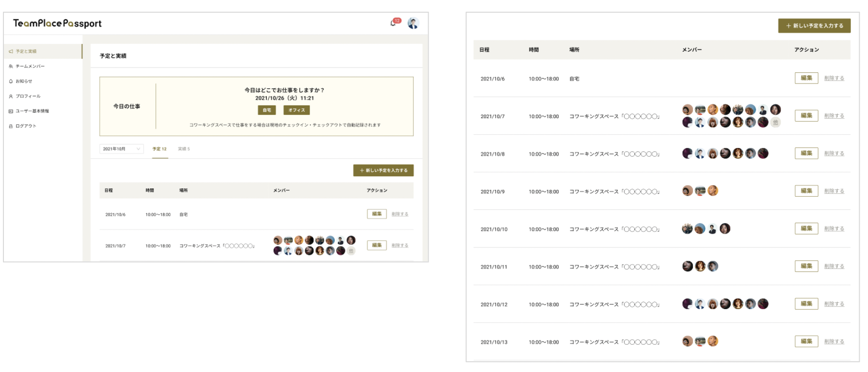Image resolution: width=868 pixels, height=372 pixels.
Task: Click the プロフィール person sidebar icon
Action: click(11, 96)
